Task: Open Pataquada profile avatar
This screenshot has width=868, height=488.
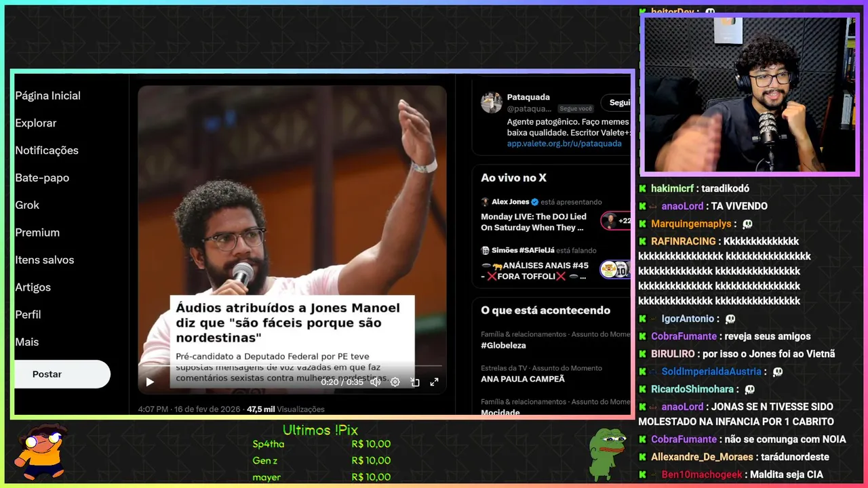Action: click(492, 103)
